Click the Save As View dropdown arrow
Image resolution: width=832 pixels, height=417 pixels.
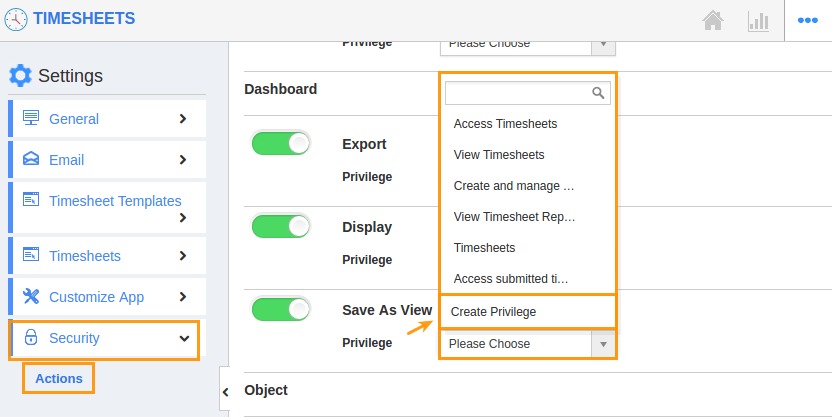pos(603,344)
